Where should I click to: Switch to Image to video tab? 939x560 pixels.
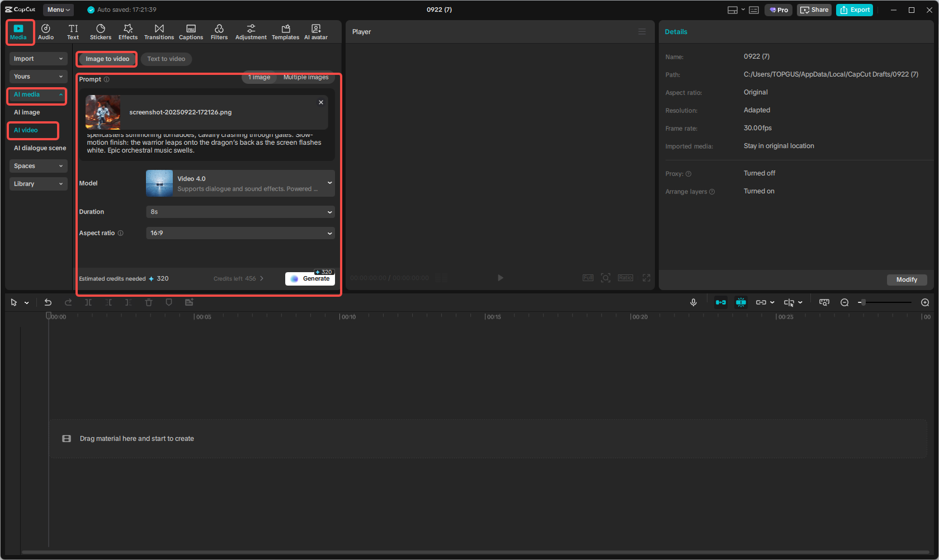(x=107, y=59)
